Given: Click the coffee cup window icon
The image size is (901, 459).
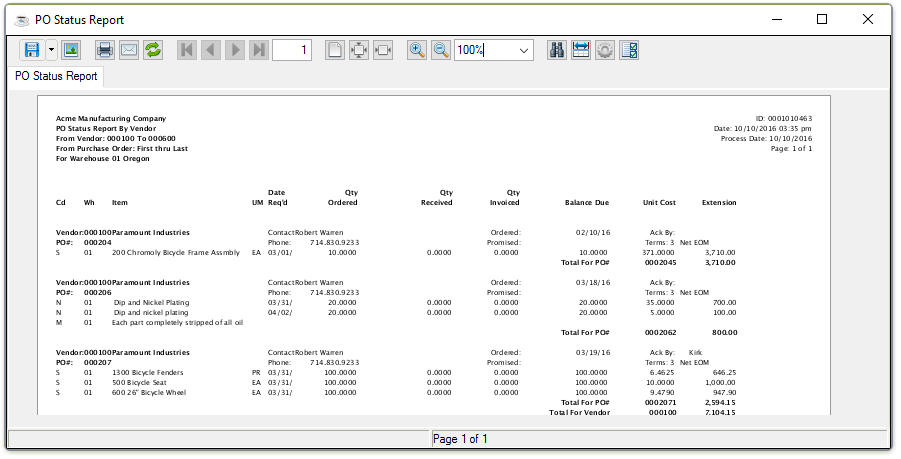Looking at the screenshot, I should click(x=22, y=20).
